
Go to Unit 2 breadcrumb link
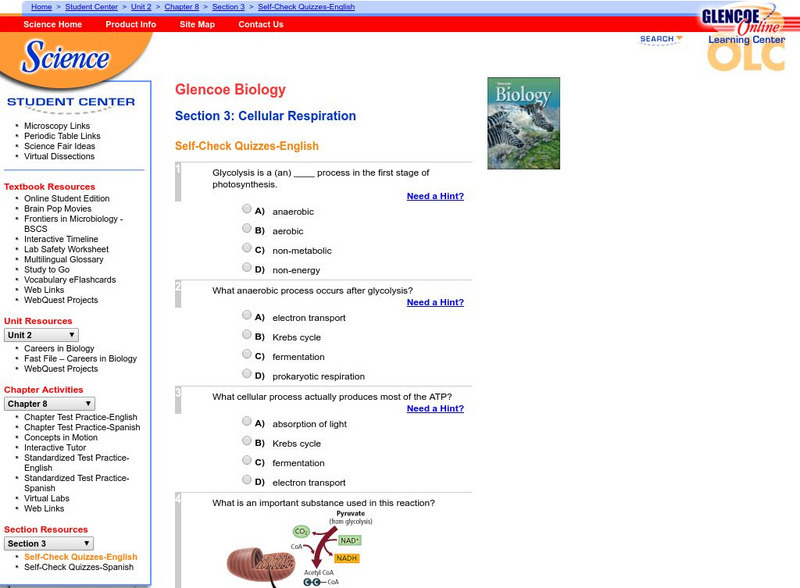tap(141, 7)
